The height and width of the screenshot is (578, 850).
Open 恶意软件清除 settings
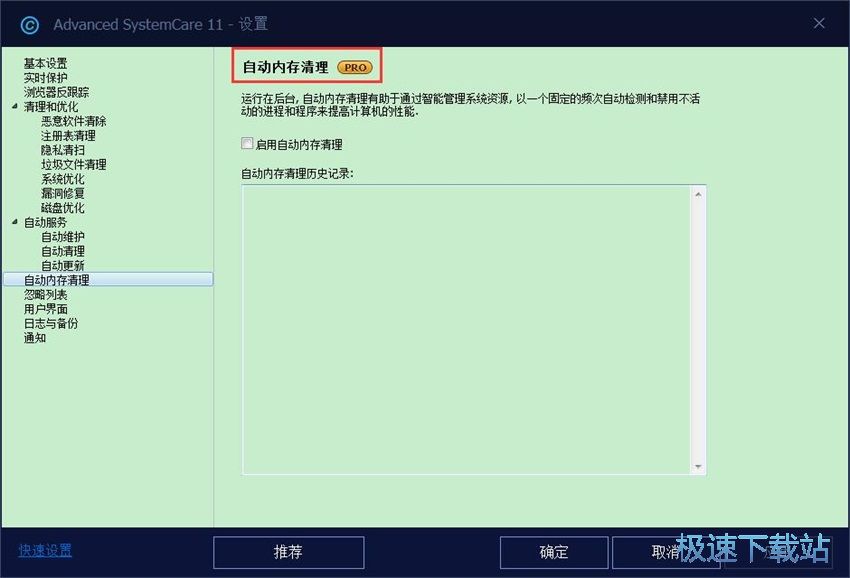(x=74, y=121)
